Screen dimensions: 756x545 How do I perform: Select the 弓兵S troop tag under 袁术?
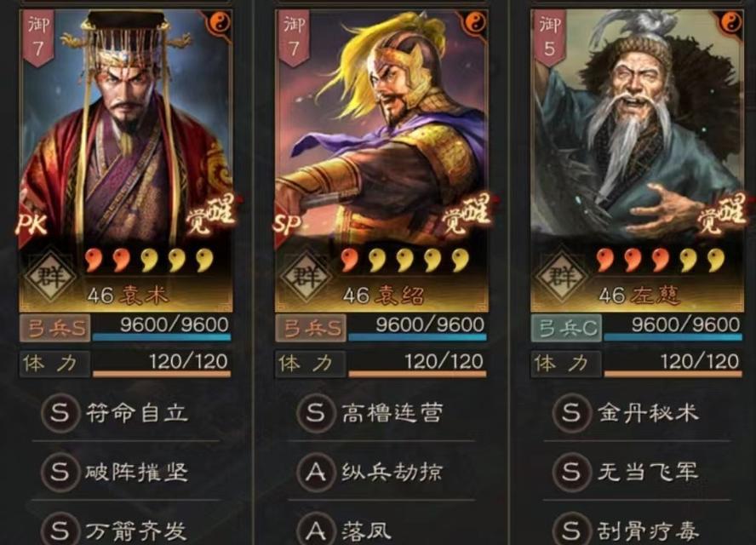point(55,329)
